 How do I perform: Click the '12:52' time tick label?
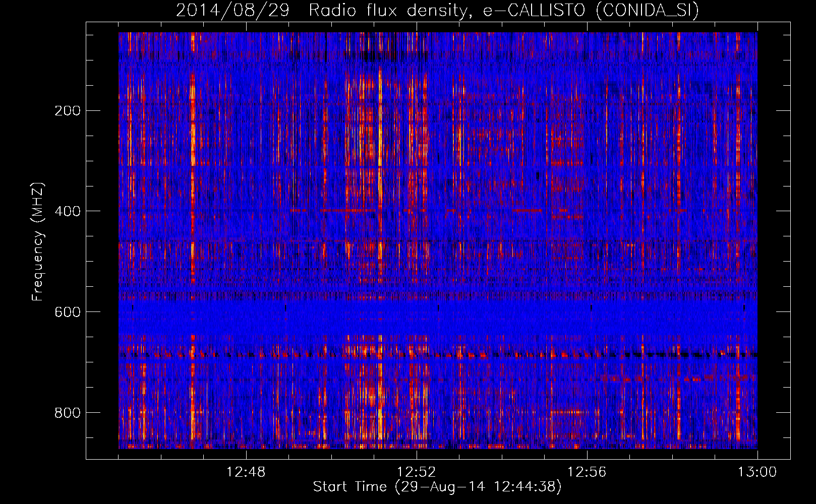click(x=417, y=472)
